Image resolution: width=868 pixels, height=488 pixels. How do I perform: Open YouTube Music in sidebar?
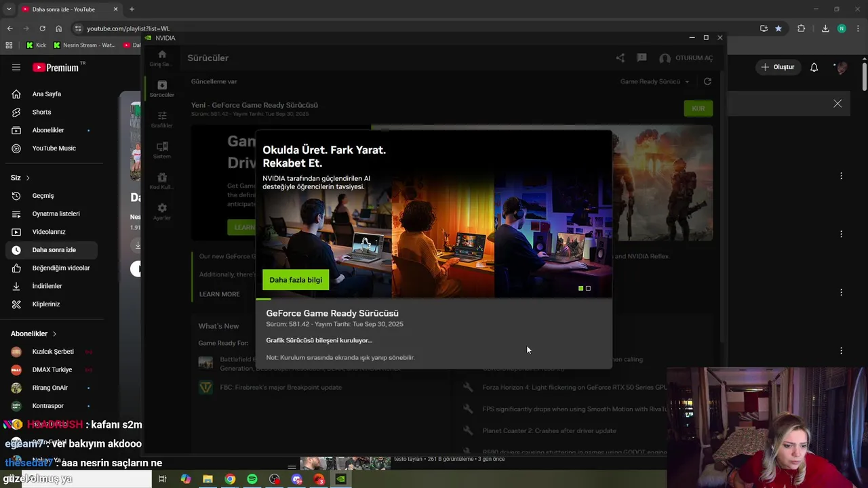[x=52, y=148]
